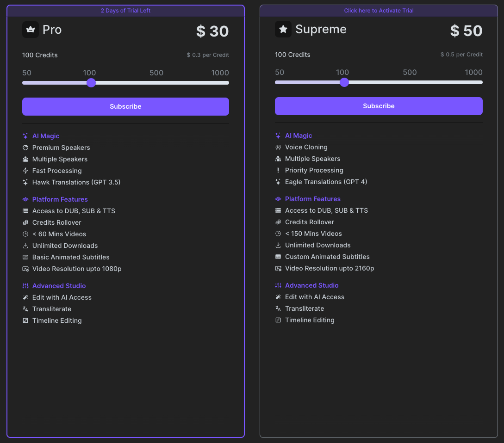Click the Priority Processing exclamation icon
The height and width of the screenshot is (443, 504).
279,170
